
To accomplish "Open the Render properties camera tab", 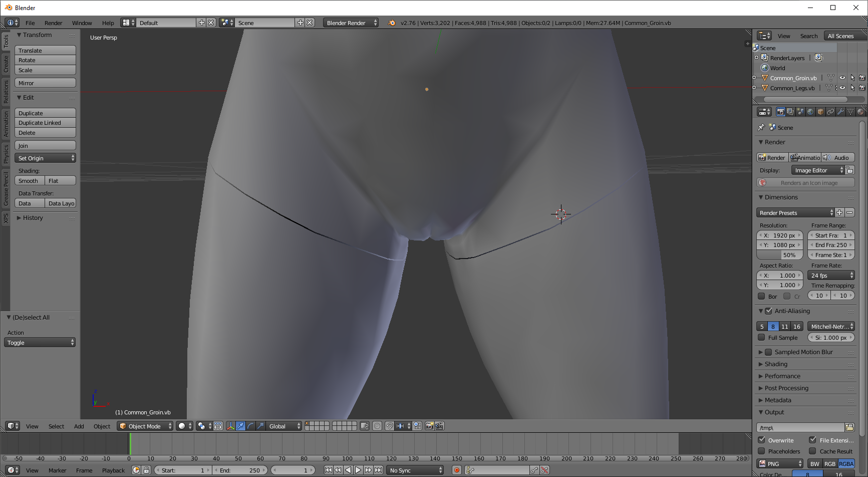I will tap(780, 112).
